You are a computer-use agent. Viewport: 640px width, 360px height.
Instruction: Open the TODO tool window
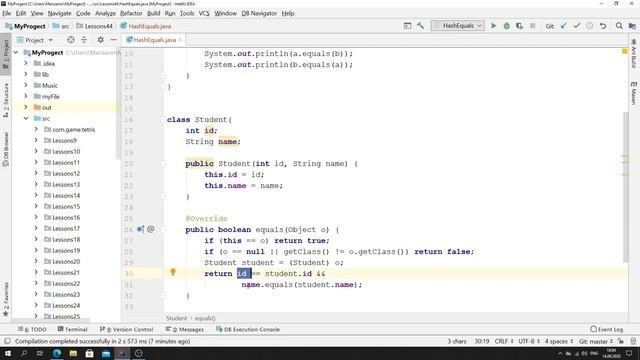click(x=32, y=329)
